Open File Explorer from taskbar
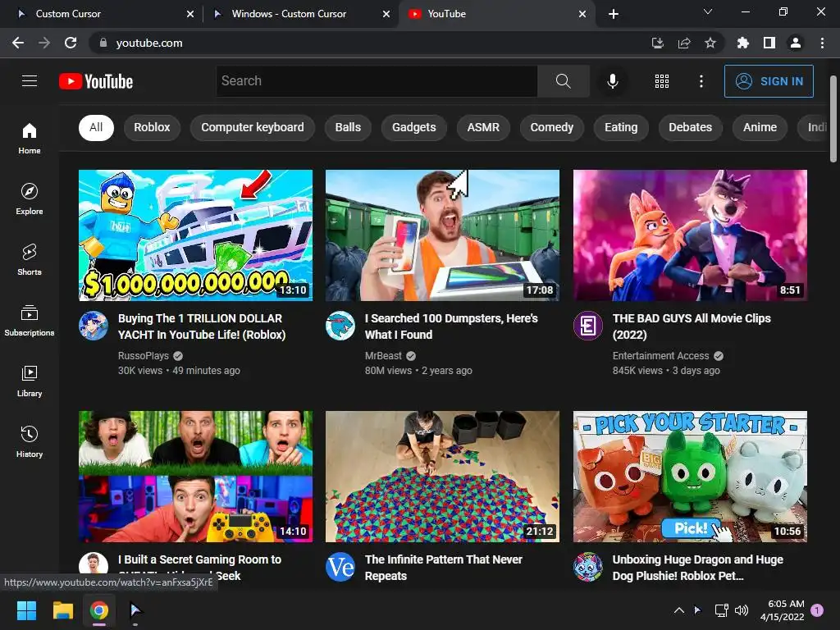 (x=62, y=610)
